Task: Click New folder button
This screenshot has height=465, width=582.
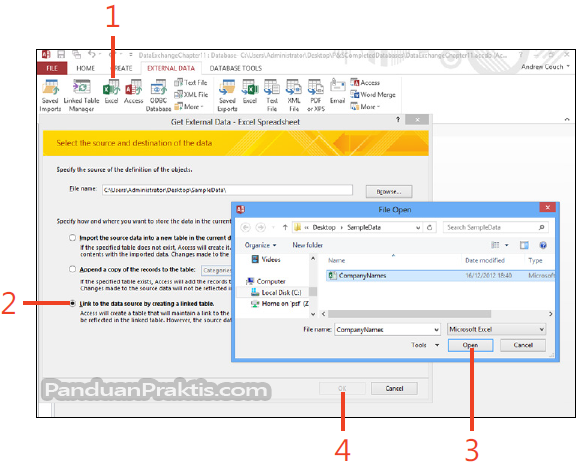Action: pyautogui.click(x=307, y=245)
